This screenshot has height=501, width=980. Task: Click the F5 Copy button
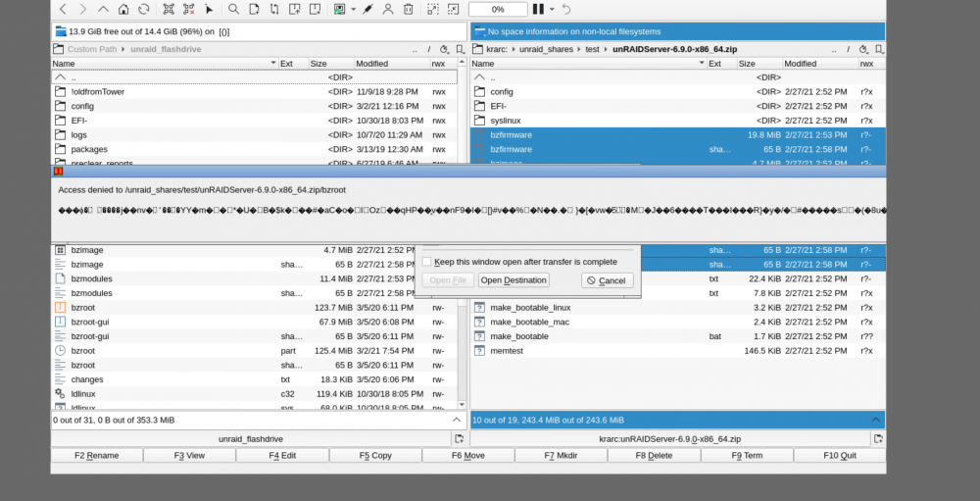pos(375,455)
